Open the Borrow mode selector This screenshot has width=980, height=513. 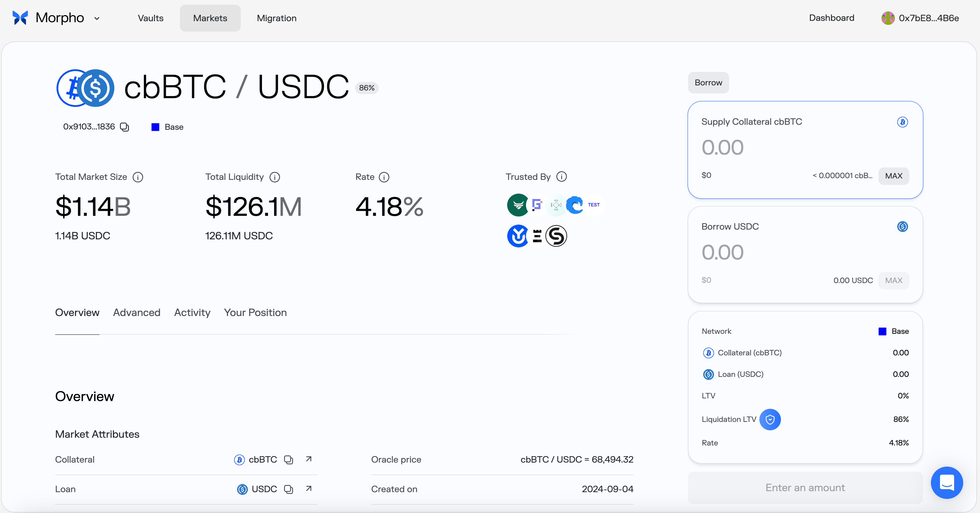tap(708, 82)
